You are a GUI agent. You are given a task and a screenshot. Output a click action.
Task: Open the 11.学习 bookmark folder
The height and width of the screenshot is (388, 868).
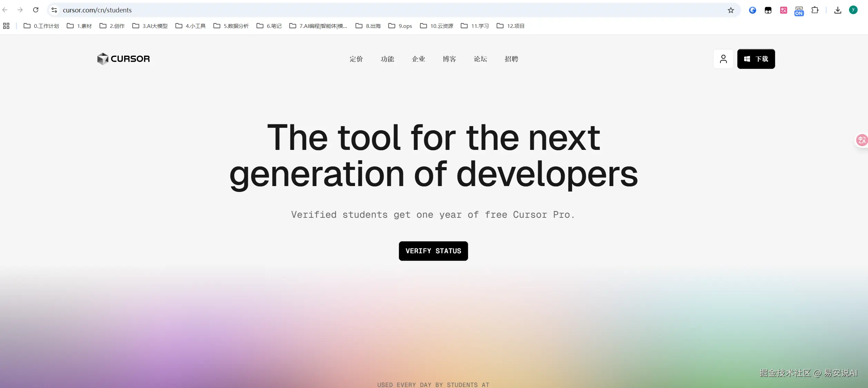(475, 26)
